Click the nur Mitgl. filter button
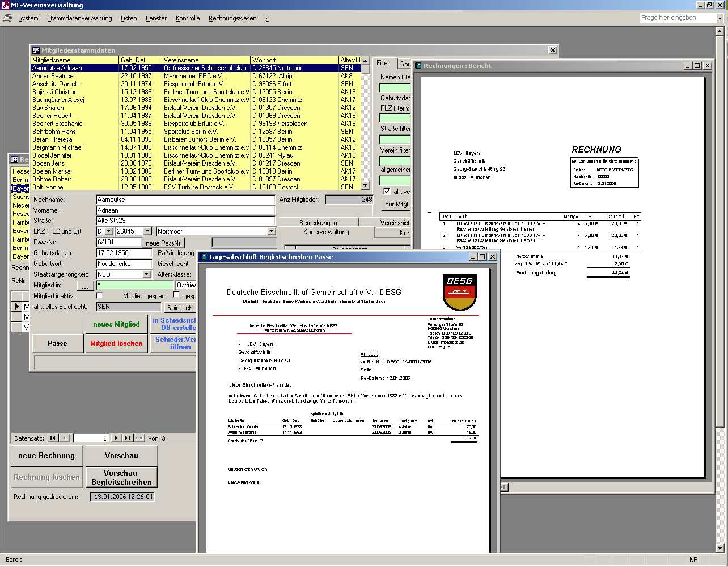Viewport: 728px width, 567px height. (396, 204)
